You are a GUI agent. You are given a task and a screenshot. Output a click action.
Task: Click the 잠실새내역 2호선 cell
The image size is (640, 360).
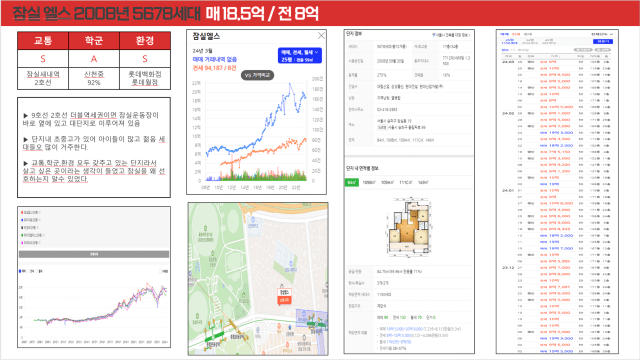pos(43,78)
